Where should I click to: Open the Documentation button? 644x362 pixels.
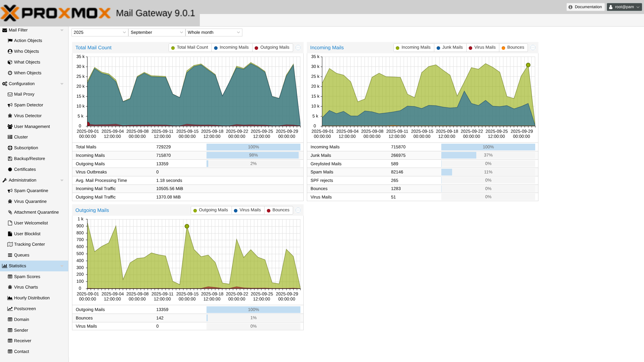pyautogui.click(x=585, y=7)
